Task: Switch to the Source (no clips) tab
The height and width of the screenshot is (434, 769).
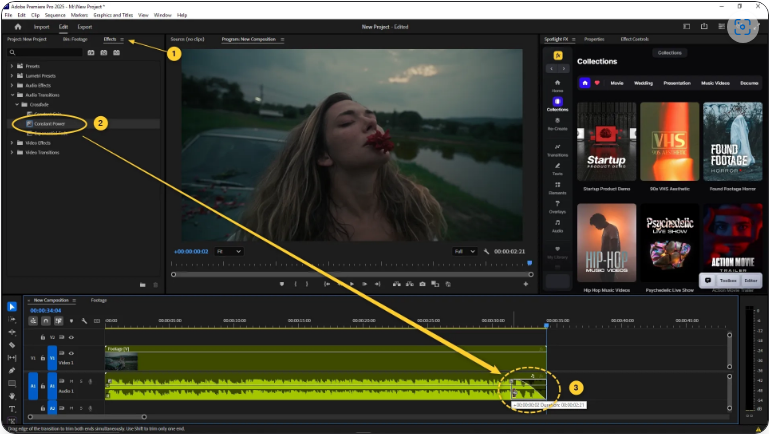Action: (187, 39)
